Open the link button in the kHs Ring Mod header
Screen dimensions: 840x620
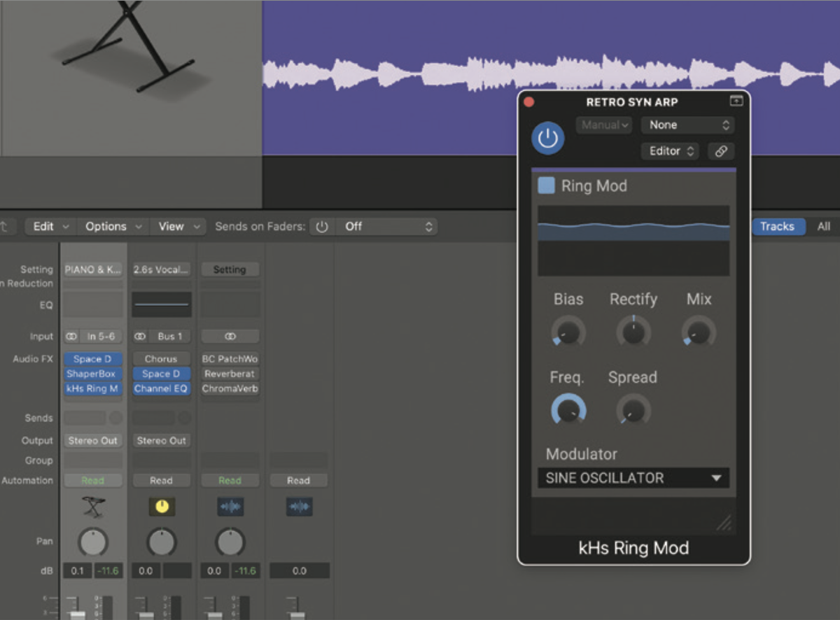[x=721, y=151]
